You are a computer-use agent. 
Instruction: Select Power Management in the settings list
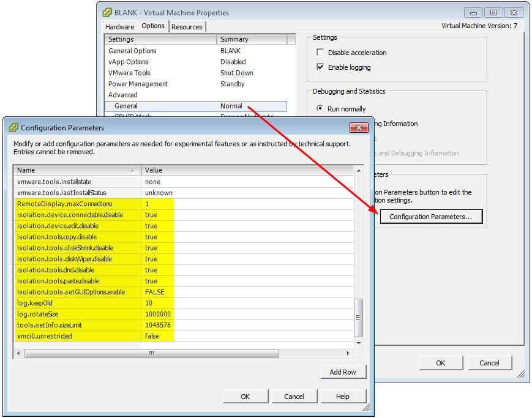tap(138, 84)
